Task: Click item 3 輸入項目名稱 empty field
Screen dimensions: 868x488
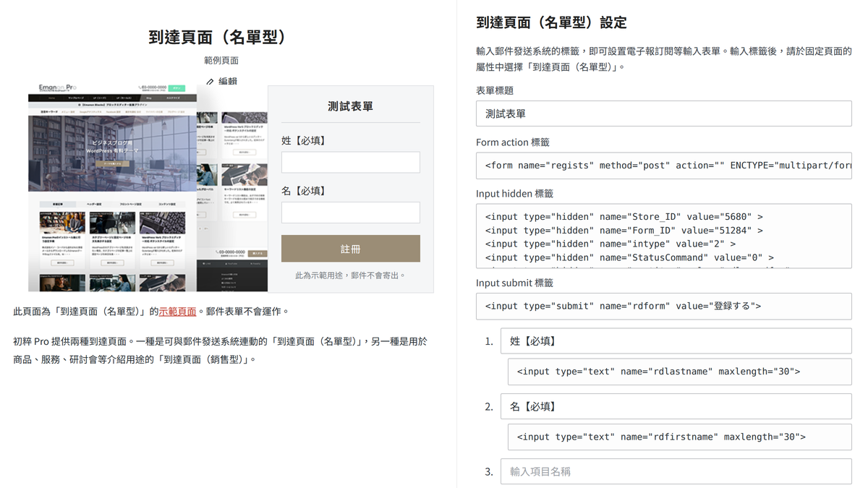Action: click(676, 471)
